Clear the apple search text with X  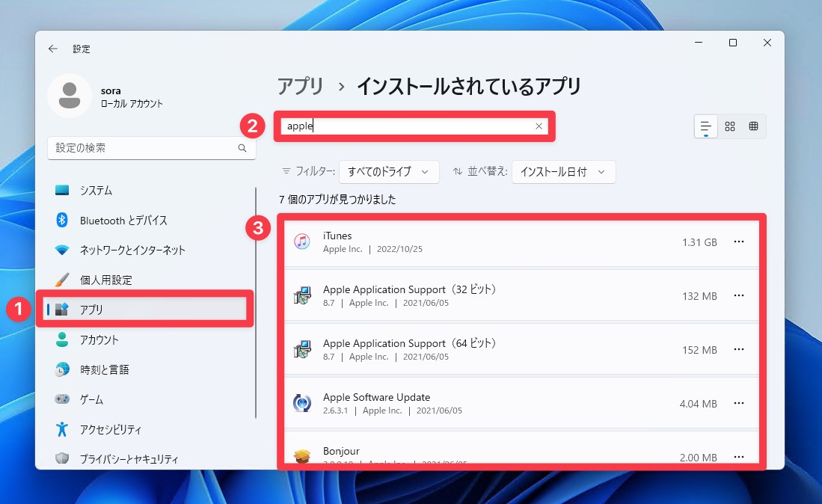(x=539, y=126)
